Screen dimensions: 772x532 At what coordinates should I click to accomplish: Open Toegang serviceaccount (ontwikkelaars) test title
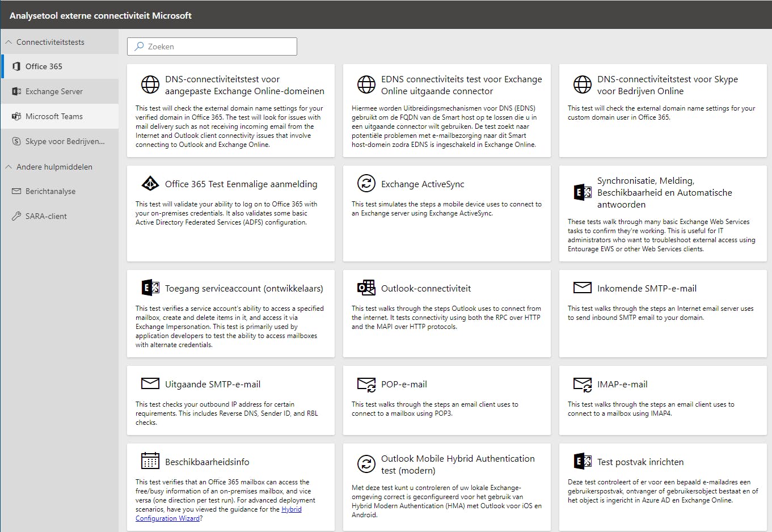coord(244,288)
